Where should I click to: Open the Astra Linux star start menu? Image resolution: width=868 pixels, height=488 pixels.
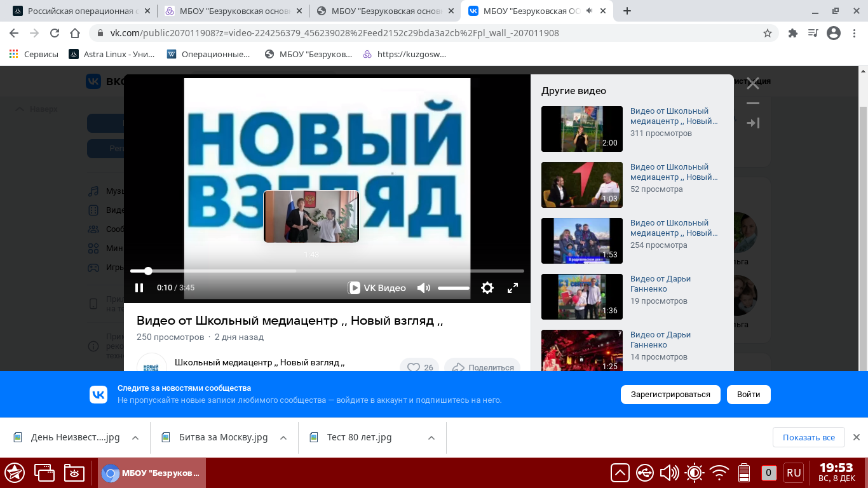tap(15, 473)
